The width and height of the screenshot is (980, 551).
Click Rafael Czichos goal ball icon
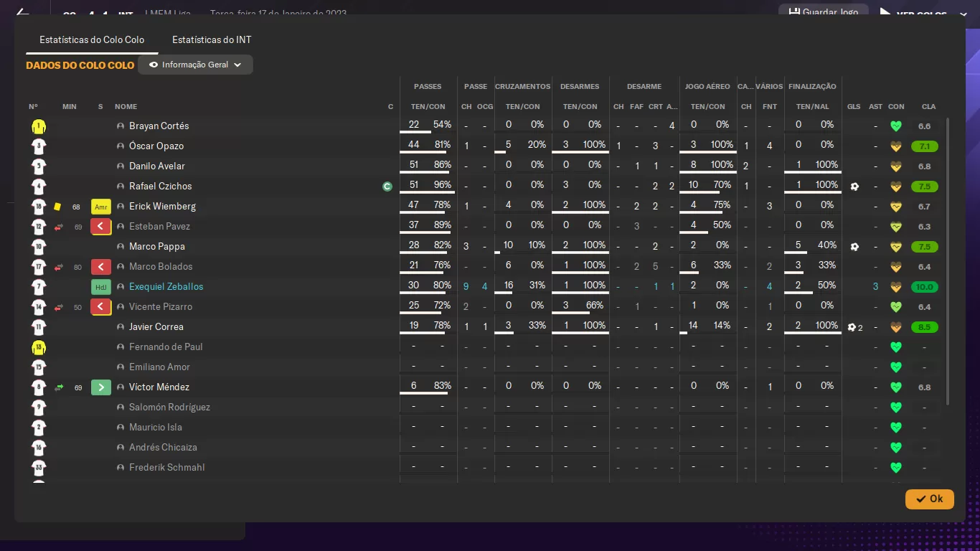(854, 187)
